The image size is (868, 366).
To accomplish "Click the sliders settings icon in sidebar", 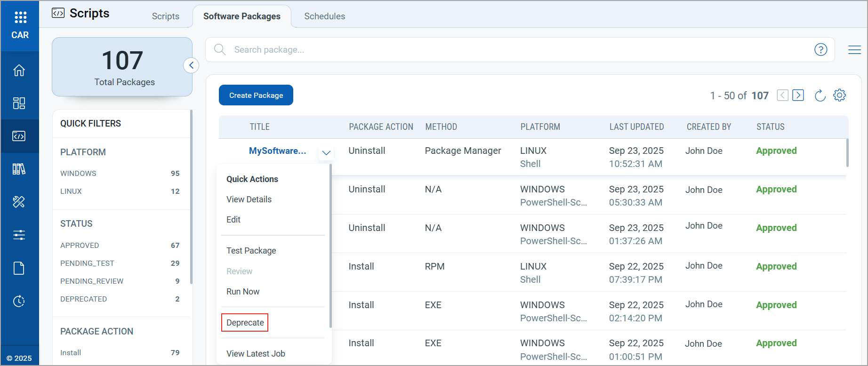I will (x=19, y=235).
